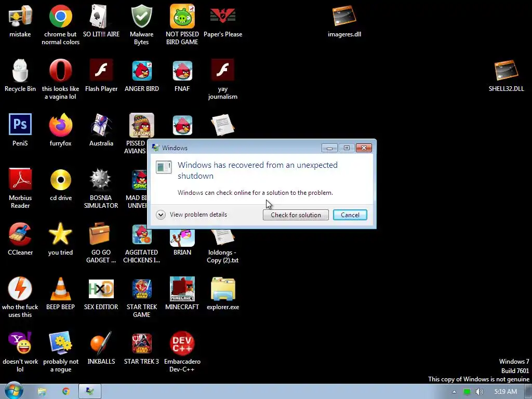This screenshot has height=399, width=532.
Task: Open the 'BEEP BEEP' VLC cone icon
Action: coord(60,289)
